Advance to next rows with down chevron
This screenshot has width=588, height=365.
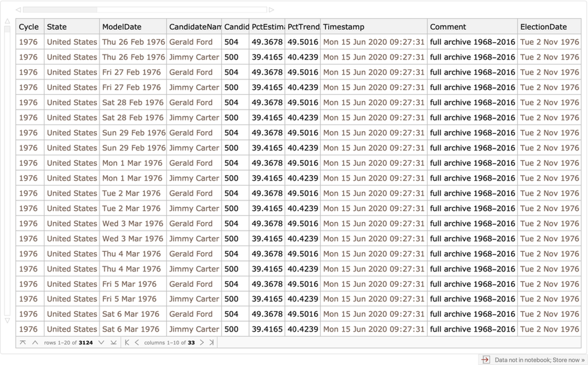(x=101, y=342)
